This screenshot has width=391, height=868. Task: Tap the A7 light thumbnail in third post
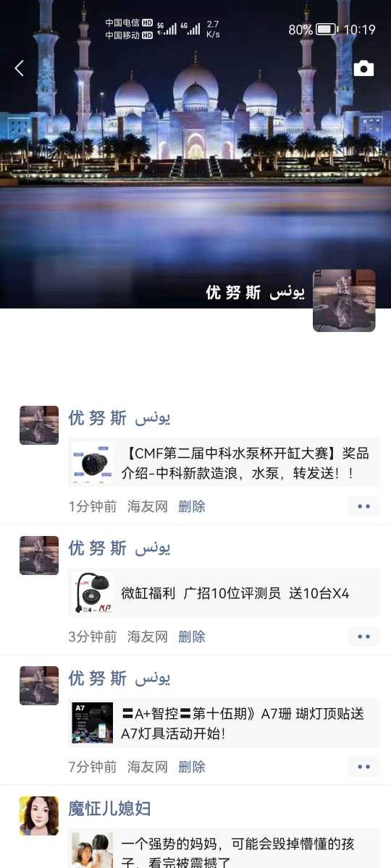point(93,723)
